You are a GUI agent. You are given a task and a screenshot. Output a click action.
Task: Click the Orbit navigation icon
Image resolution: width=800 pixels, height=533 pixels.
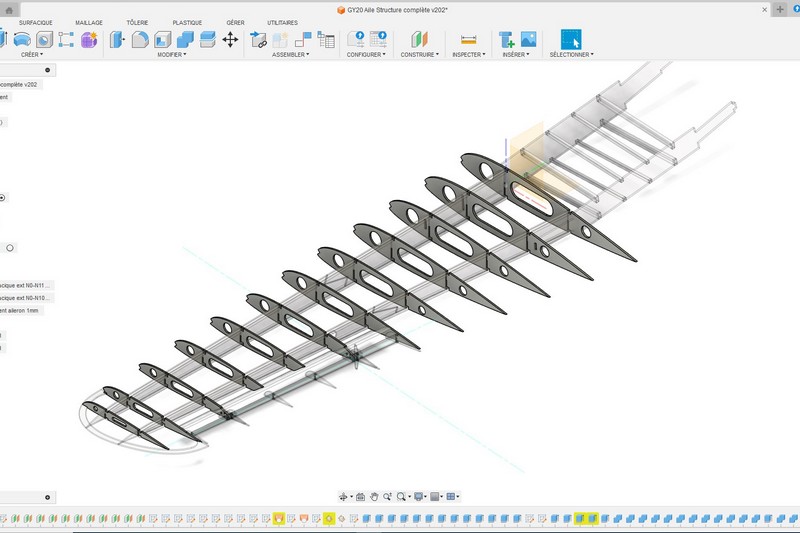344,496
